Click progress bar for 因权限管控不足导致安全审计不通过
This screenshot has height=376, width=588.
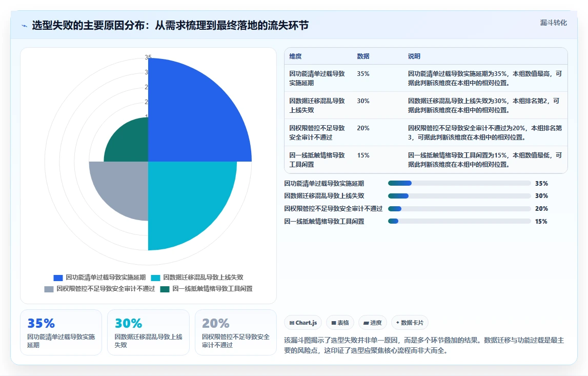(x=459, y=209)
